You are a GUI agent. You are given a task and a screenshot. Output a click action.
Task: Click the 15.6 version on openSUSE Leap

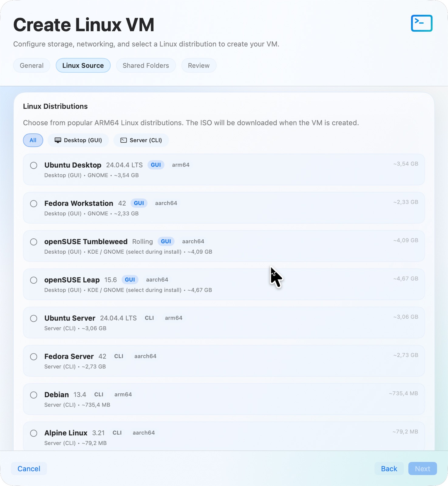coord(110,280)
